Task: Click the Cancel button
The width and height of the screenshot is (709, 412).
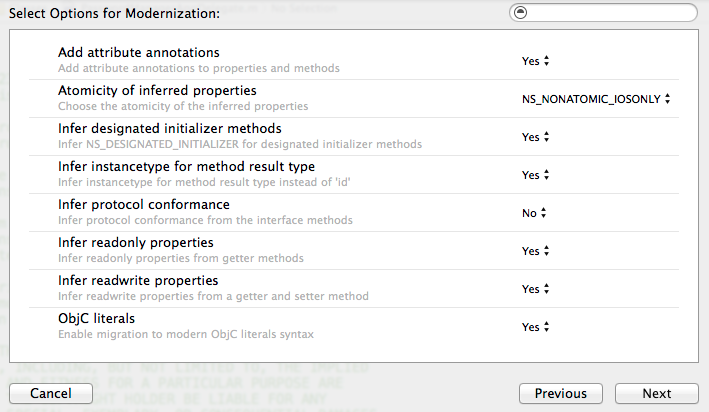Action: coord(51,393)
